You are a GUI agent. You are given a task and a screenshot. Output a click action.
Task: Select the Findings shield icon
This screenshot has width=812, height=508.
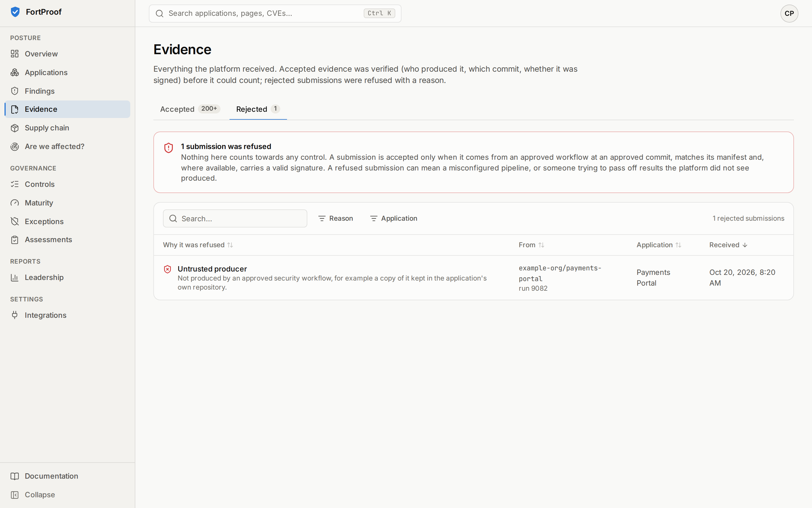(14, 91)
